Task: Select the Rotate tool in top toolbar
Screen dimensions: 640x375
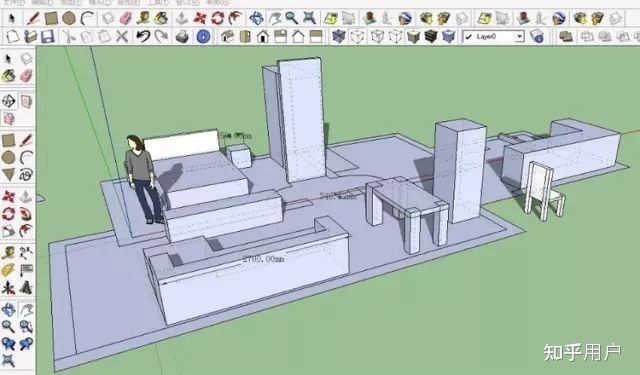Action: [218, 18]
